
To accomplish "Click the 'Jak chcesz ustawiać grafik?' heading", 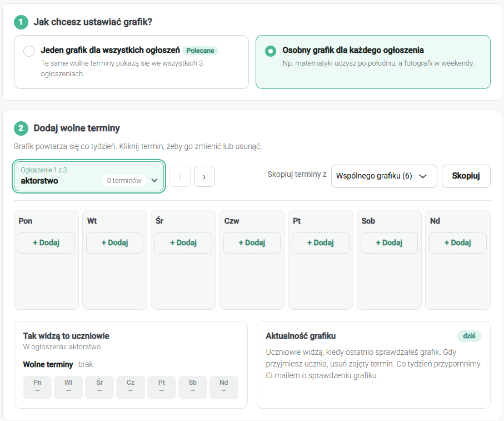I will pos(93,22).
